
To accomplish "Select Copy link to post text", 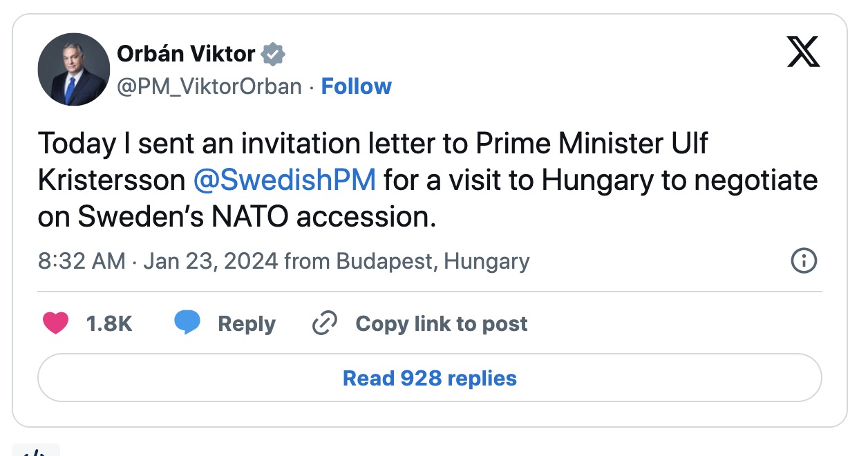I will tap(441, 323).
